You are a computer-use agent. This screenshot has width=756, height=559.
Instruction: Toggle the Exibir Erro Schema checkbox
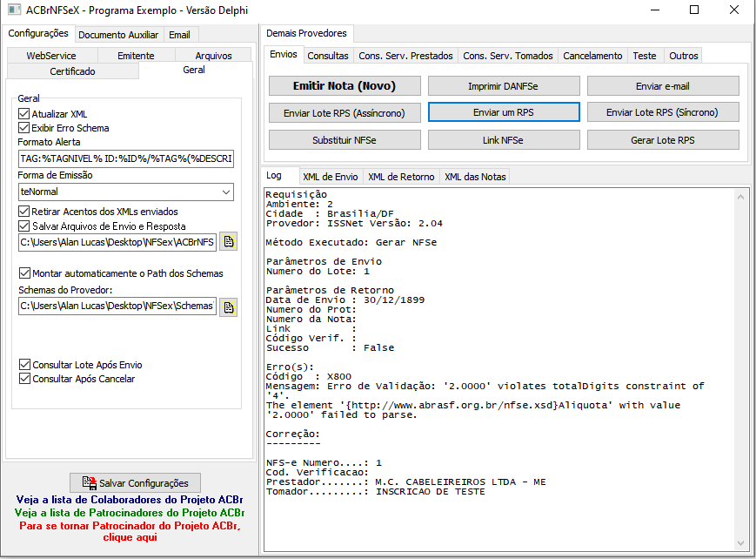click(24, 128)
